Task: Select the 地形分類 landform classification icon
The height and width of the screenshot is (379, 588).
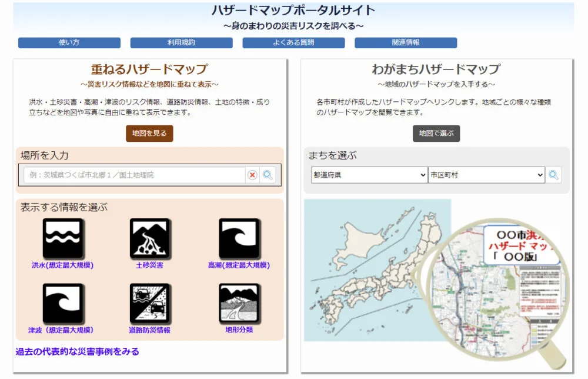Action: 239,303
